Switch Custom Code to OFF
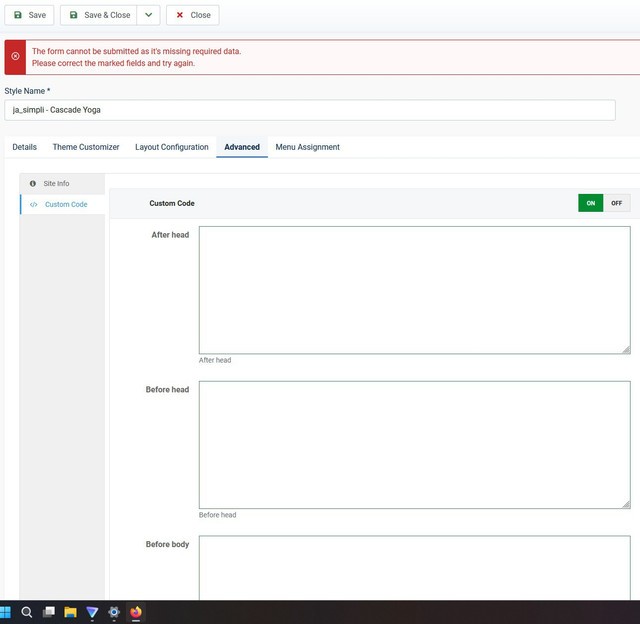640x624 pixels. click(x=617, y=203)
